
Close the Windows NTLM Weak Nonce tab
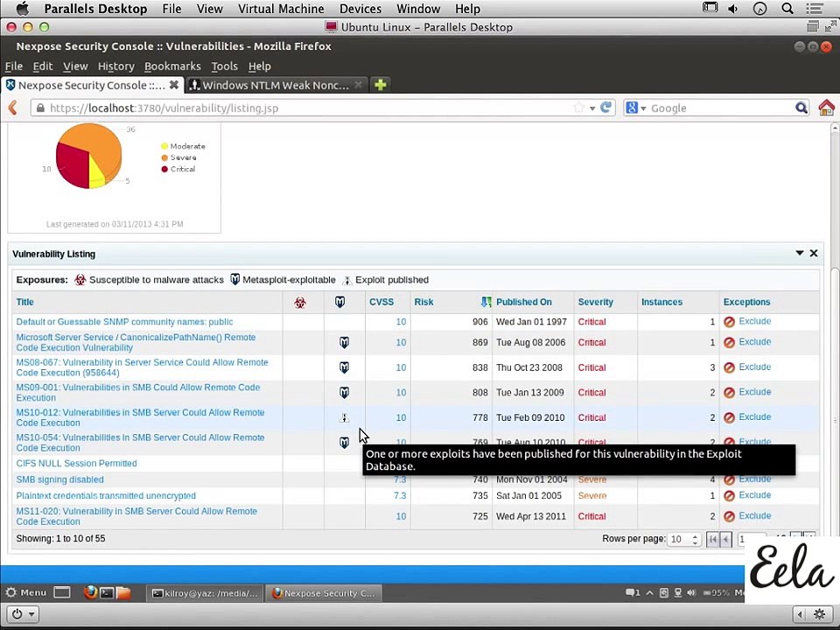pyautogui.click(x=359, y=85)
